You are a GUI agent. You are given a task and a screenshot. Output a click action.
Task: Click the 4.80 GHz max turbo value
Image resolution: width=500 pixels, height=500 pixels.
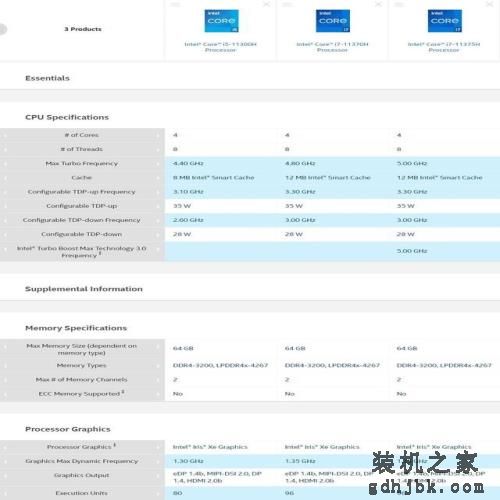[x=300, y=163]
